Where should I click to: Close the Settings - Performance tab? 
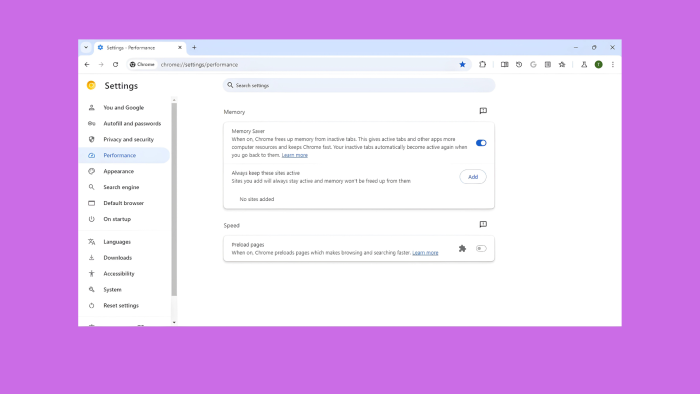pyautogui.click(x=180, y=47)
